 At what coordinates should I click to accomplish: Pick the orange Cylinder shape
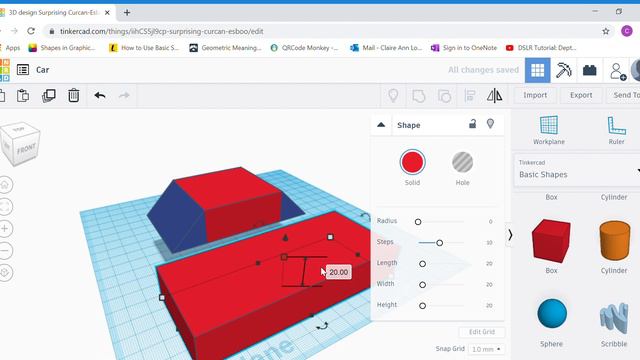614,241
